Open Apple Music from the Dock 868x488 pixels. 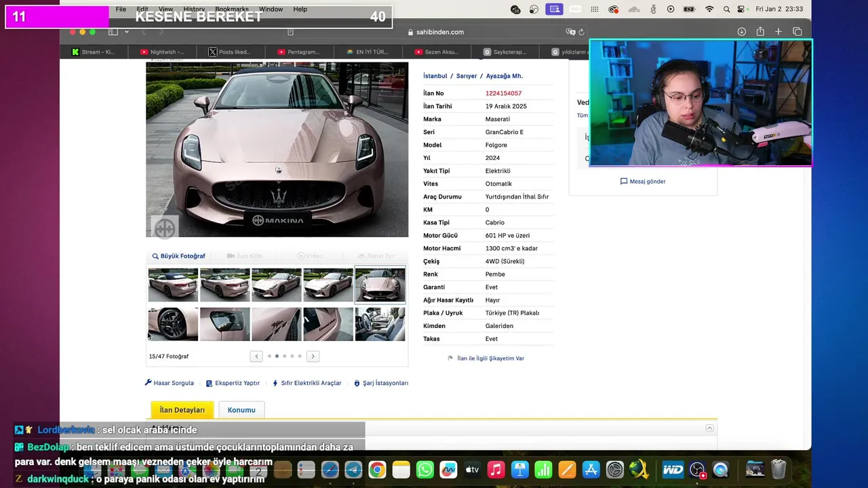tap(496, 469)
